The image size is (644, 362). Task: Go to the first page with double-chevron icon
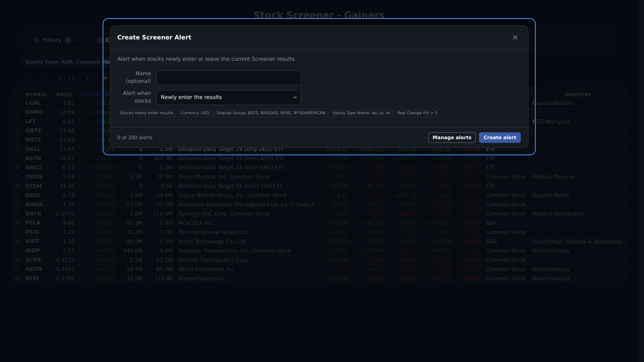[30, 78]
